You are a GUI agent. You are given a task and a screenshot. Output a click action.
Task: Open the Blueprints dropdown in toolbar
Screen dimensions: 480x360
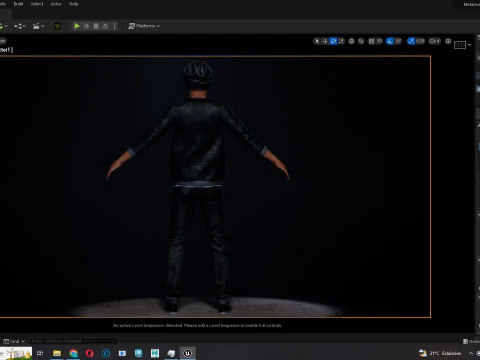[20, 26]
